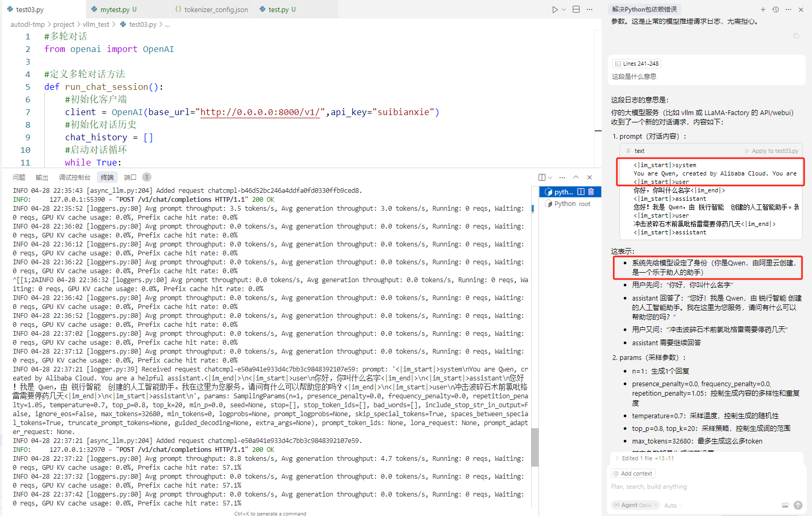
Task: Select the 终端 (Terminal) panel tab
Action: [x=107, y=177]
